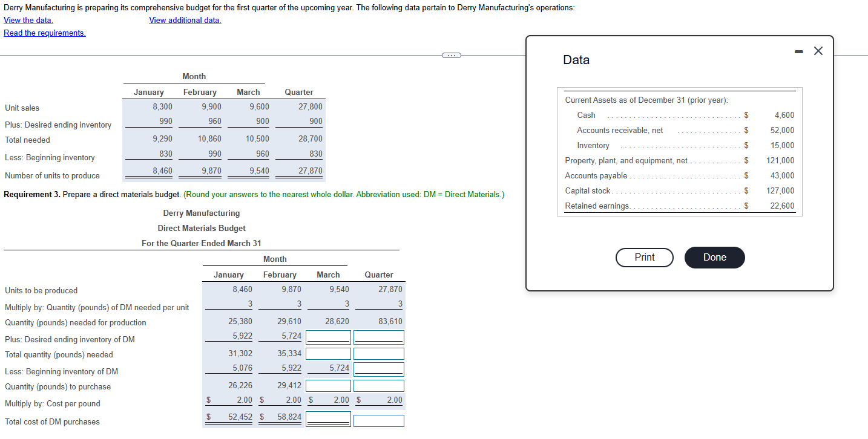Click January unit sales 8,300
This screenshot has height=439, width=868.
point(162,106)
